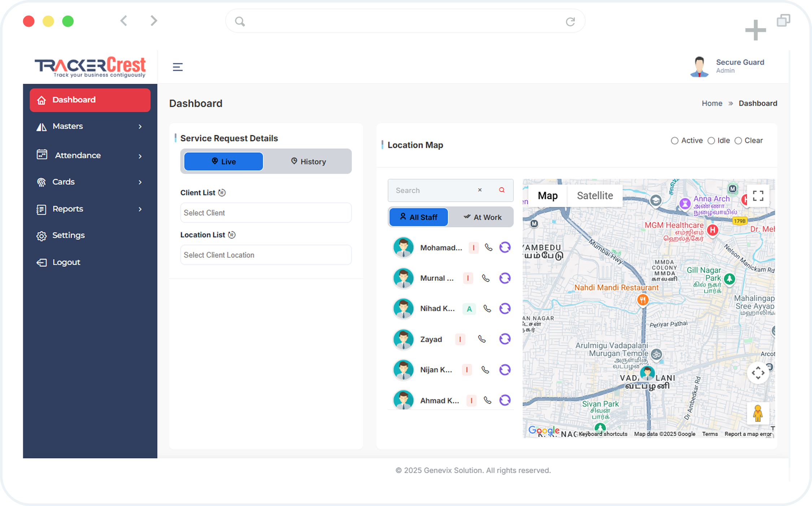This screenshot has width=812, height=506.
Task: Click the hamburger menu toggle icon
Action: coord(178,67)
